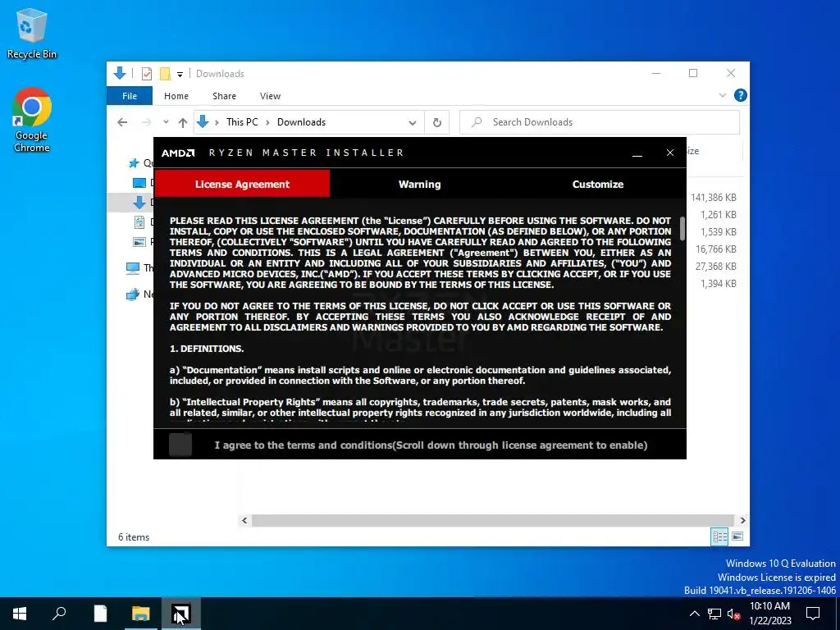Select the 1,394 KB size entry
This screenshot has width=840, height=630.
coord(718,283)
